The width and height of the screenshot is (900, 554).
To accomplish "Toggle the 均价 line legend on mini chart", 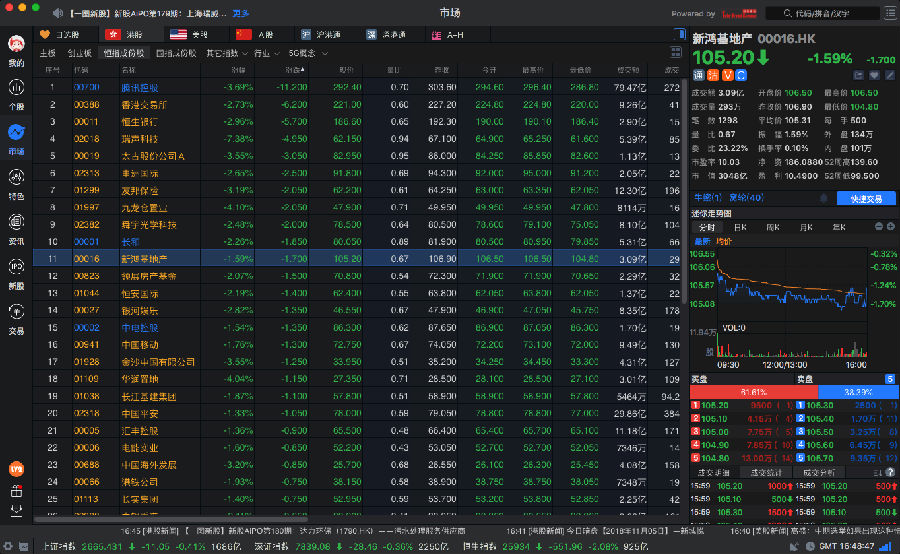I will (724, 242).
